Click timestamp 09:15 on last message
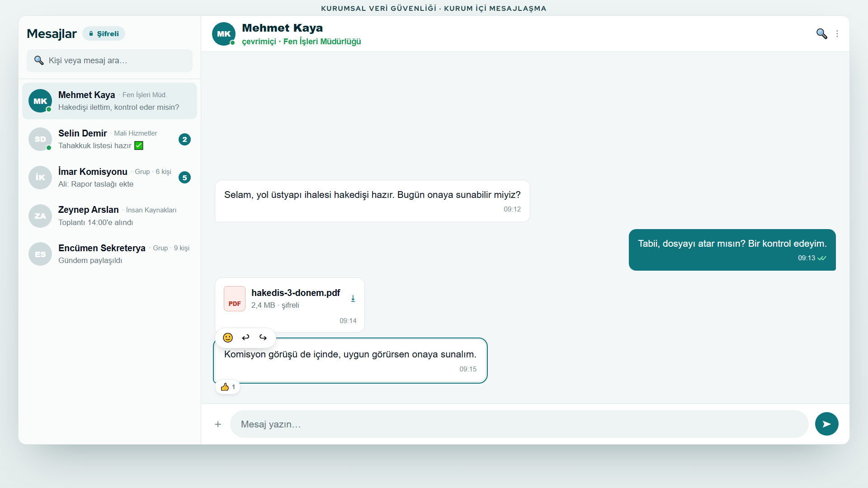 coord(468,369)
